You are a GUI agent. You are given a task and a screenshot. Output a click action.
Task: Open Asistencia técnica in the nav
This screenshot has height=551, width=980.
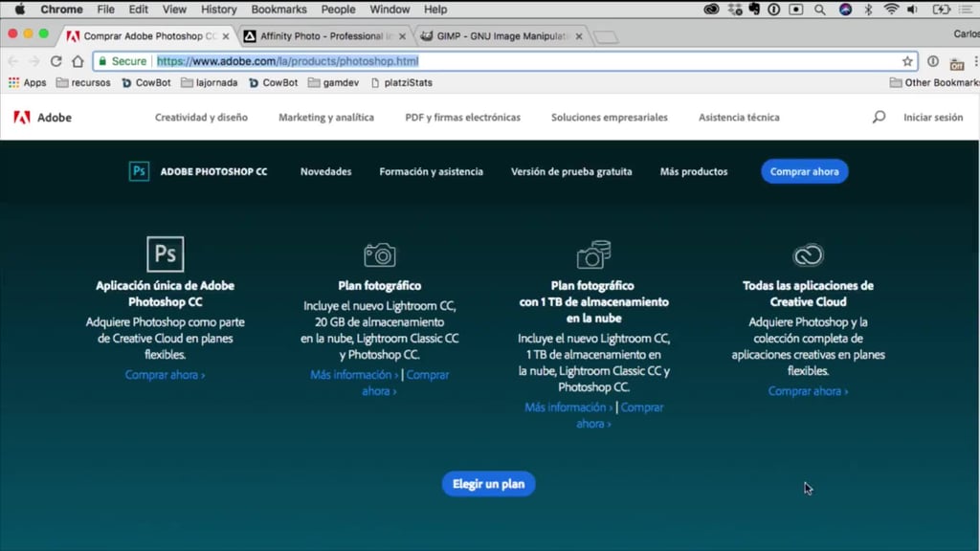739,118
